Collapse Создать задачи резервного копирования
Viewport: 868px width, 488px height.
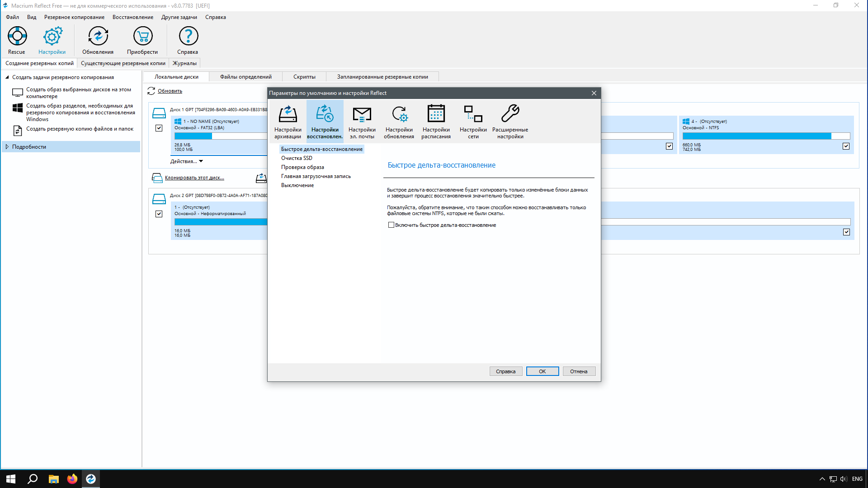click(7, 77)
